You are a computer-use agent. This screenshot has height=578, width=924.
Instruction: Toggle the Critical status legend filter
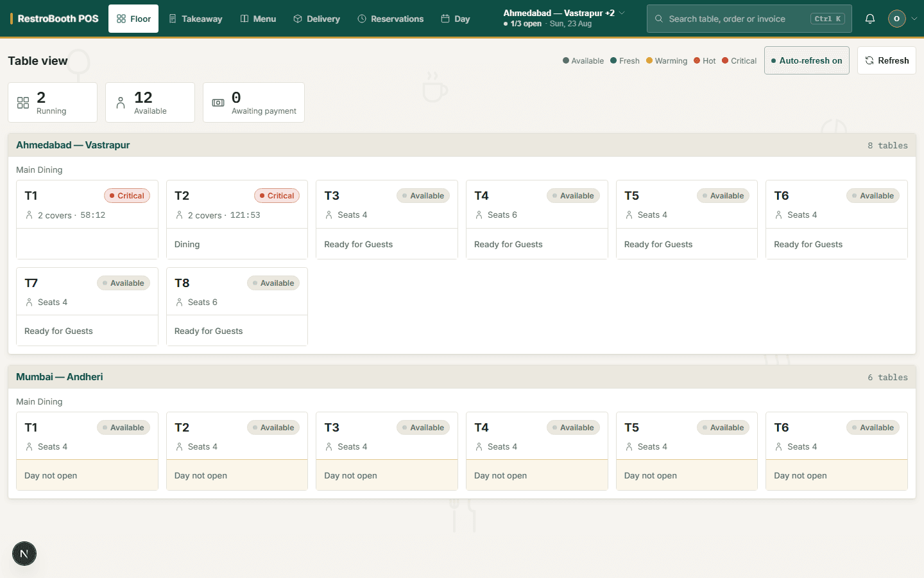tap(739, 61)
